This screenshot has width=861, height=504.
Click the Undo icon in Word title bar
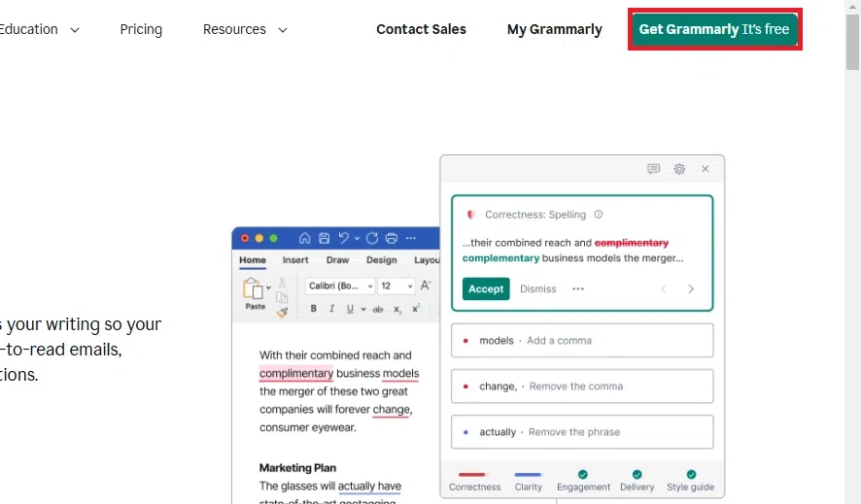(x=344, y=238)
